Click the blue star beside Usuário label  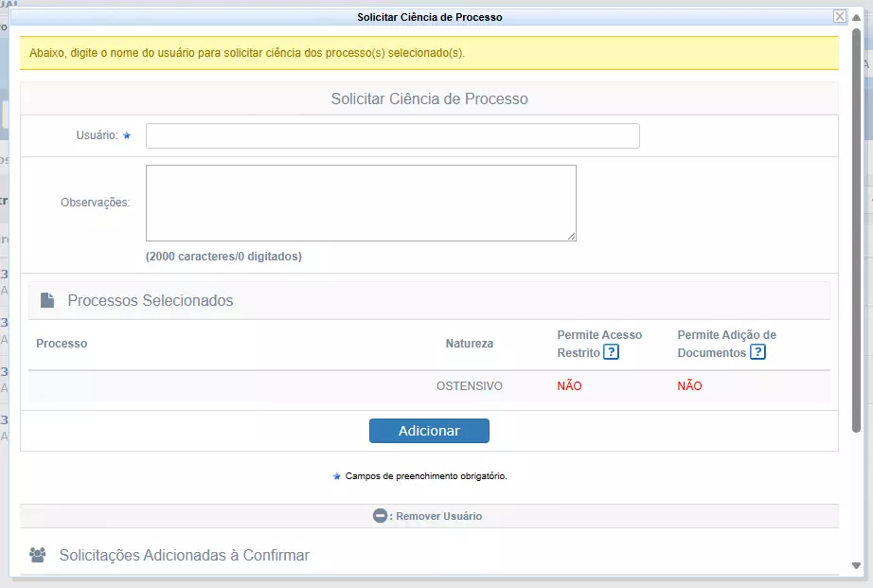[127, 136]
